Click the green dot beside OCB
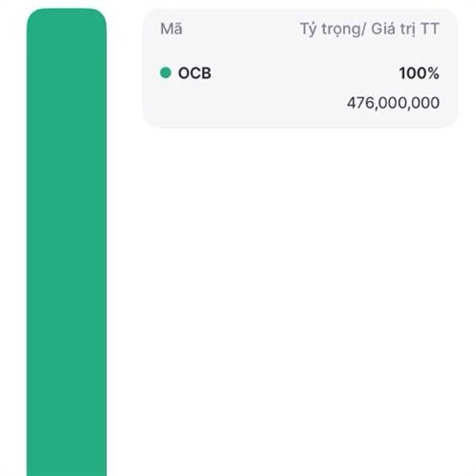This screenshot has height=476, width=476. click(166, 72)
